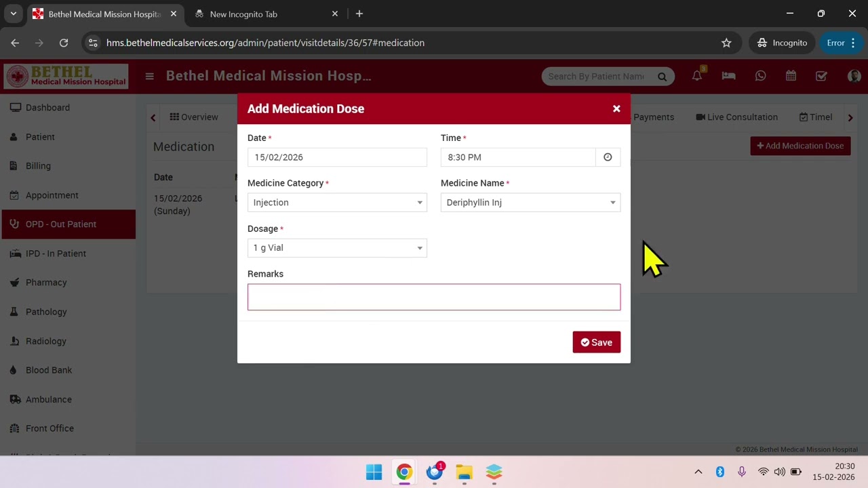Open Front Office in the sidebar
This screenshot has width=868, height=488.
click(68, 428)
